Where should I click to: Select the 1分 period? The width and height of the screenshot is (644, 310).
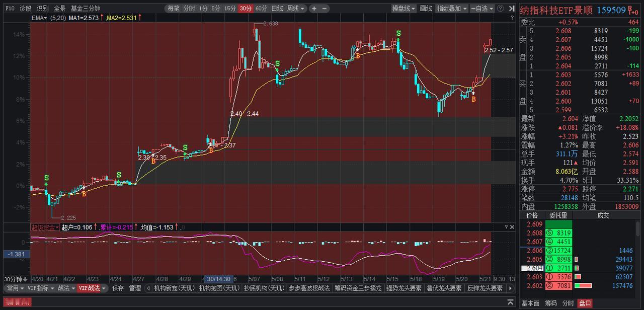203,9
